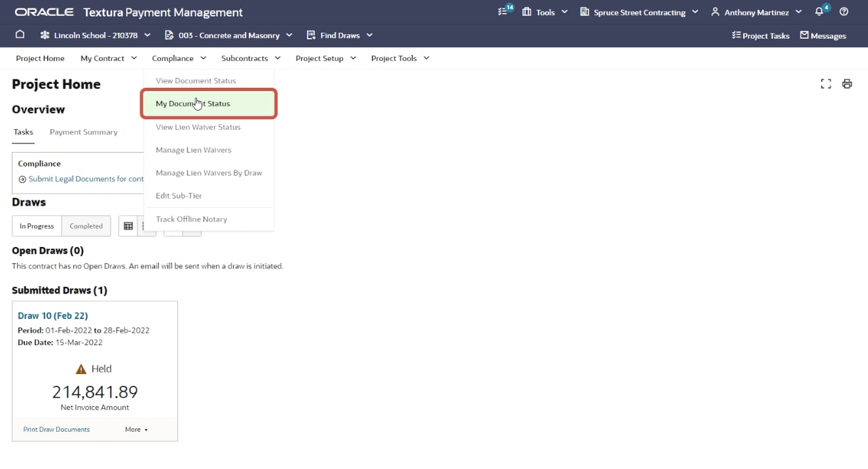The height and width of the screenshot is (469, 868).
Task: Click the Due Date: 15-Mar-2022 text
Action: (x=60, y=343)
